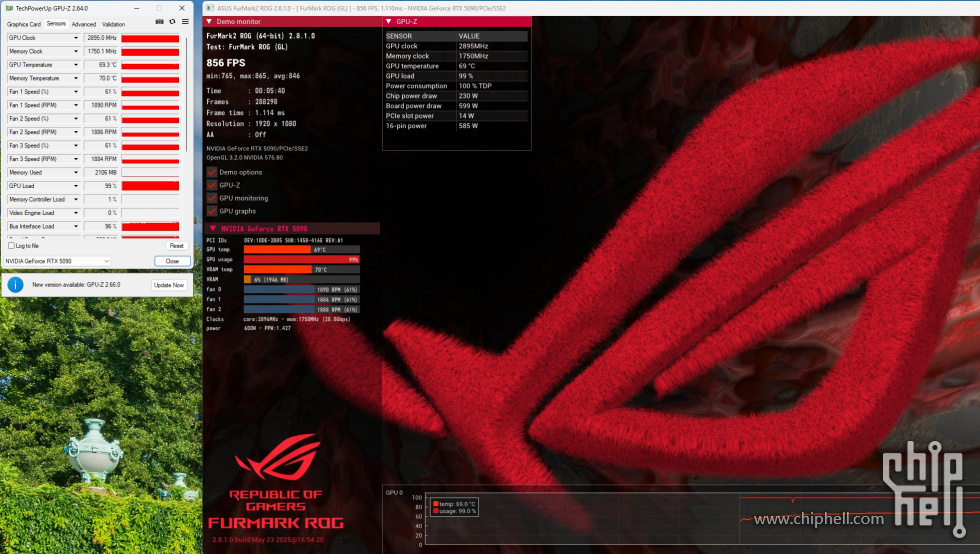Click the VRAM temp bar showing 70°C
The image size is (980, 554).
(301, 269)
